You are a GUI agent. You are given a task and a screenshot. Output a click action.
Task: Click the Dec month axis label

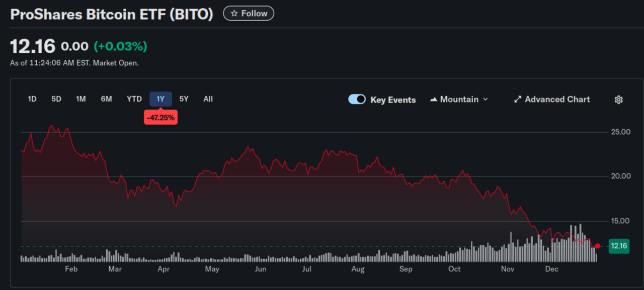click(552, 269)
